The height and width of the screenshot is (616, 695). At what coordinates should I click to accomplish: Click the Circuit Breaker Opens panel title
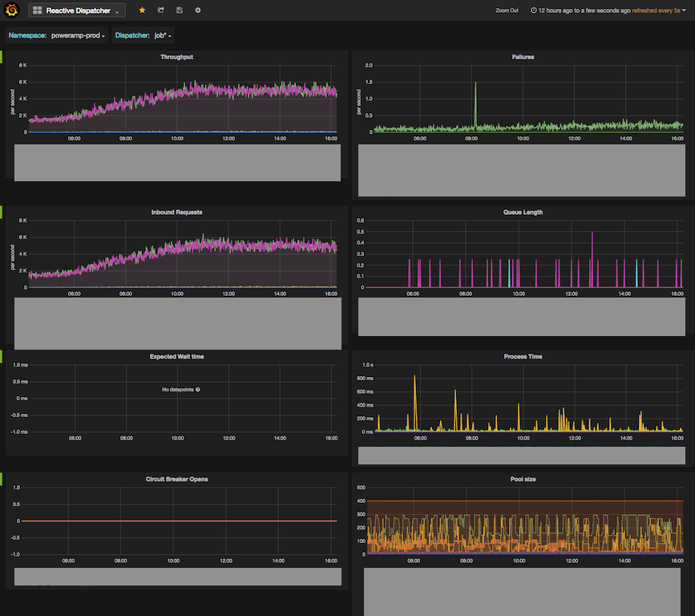[176, 479]
